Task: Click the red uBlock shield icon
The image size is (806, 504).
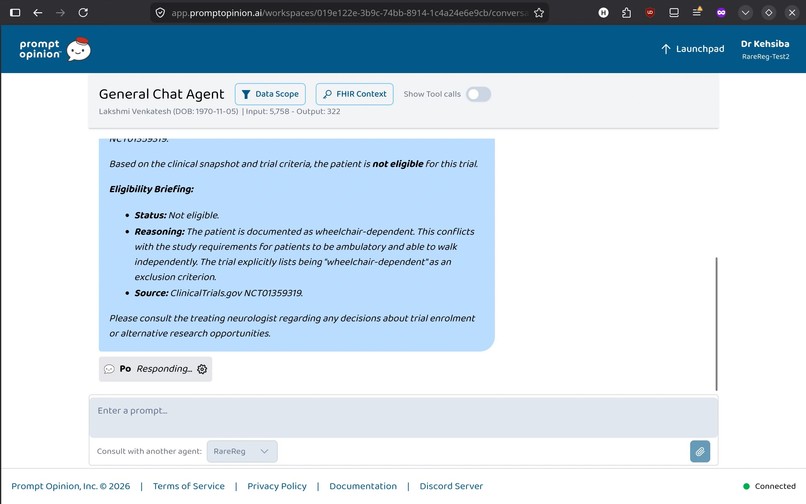Action: click(650, 13)
